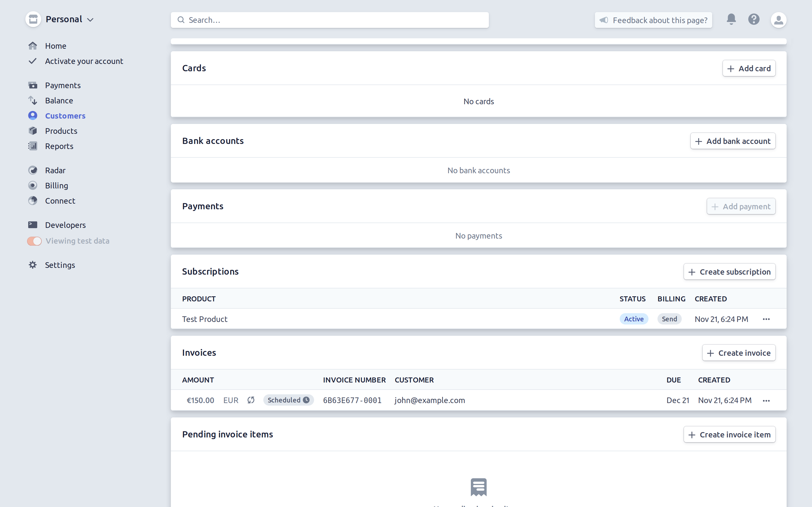This screenshot has width=812, height=507.
Task: Click the notifications bell icon
Action: [731, 19]
